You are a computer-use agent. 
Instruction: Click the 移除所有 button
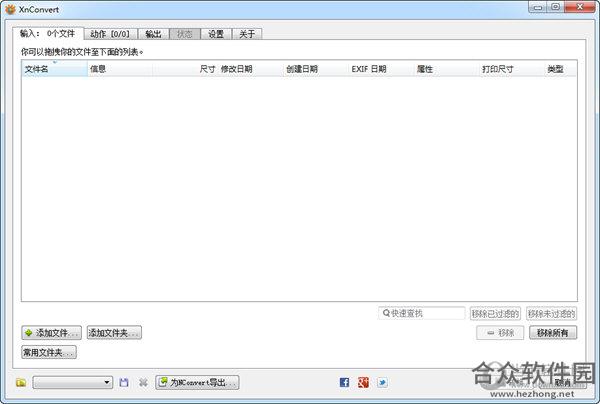pyautogui.click(x=553, y=333)
